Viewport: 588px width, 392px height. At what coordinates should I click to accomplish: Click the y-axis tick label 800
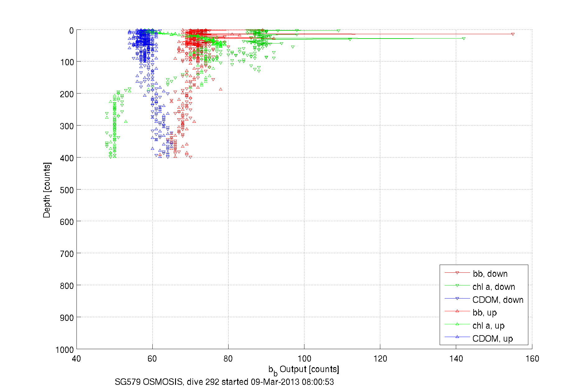pos(67,286)
